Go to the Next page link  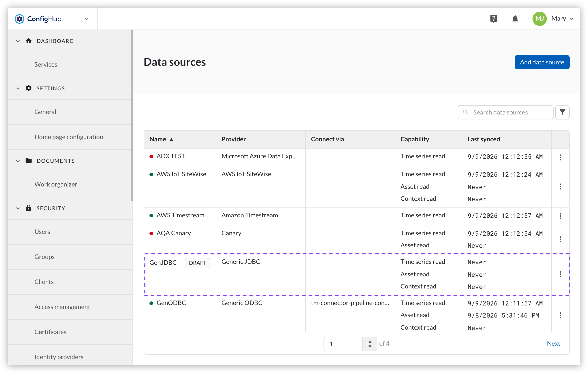click(553, 343)
